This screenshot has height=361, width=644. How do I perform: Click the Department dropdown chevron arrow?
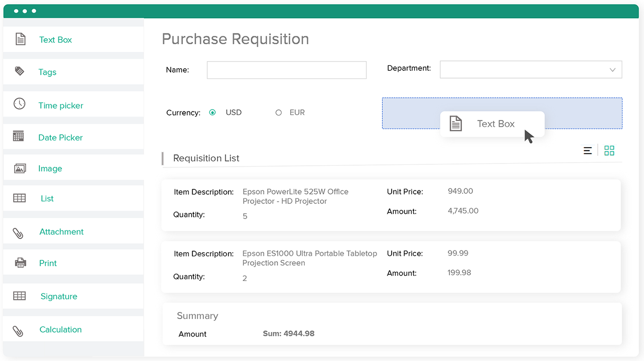click(x=612, y=70)
